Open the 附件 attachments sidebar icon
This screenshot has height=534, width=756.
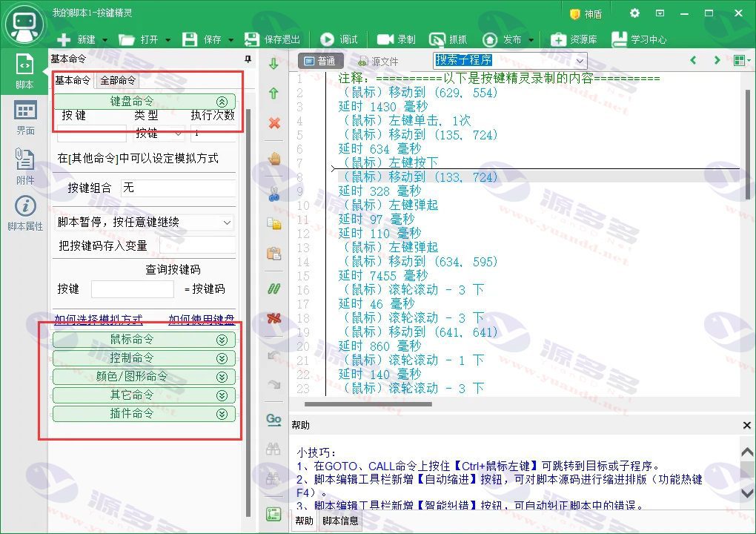tap(24, 166)
